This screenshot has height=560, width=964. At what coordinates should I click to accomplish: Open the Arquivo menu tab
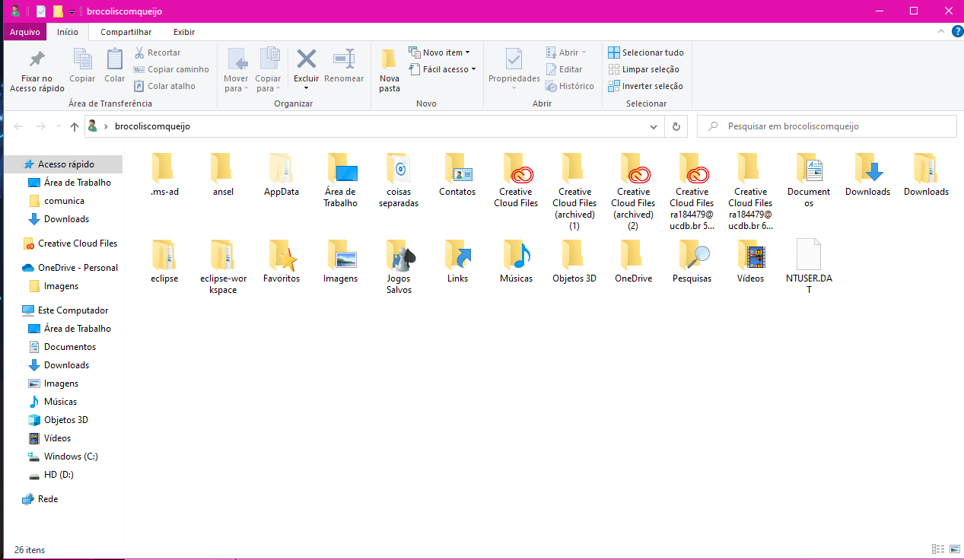pos(25,32)
